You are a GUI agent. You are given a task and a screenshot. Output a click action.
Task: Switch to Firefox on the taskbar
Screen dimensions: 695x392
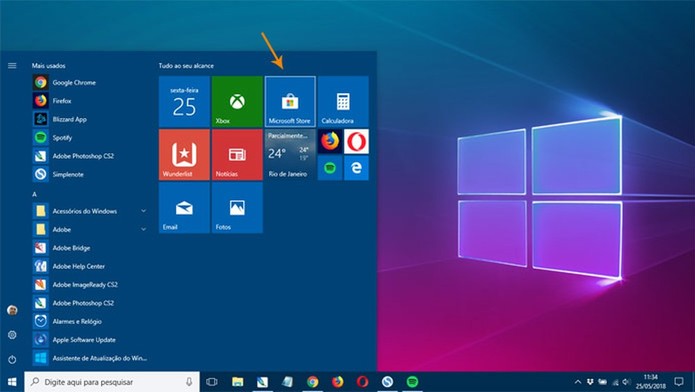coord(337,382)
